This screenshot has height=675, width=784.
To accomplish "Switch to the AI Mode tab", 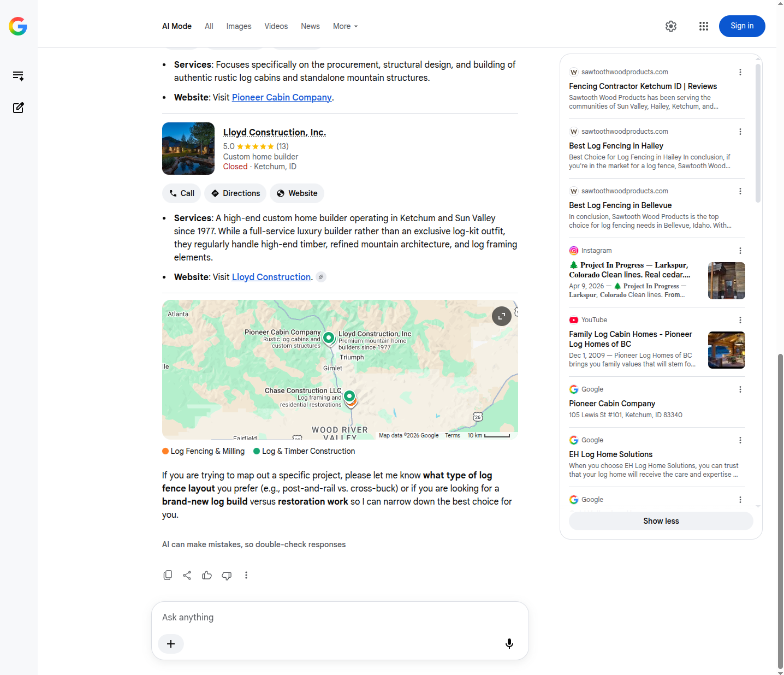I will 177,26.
